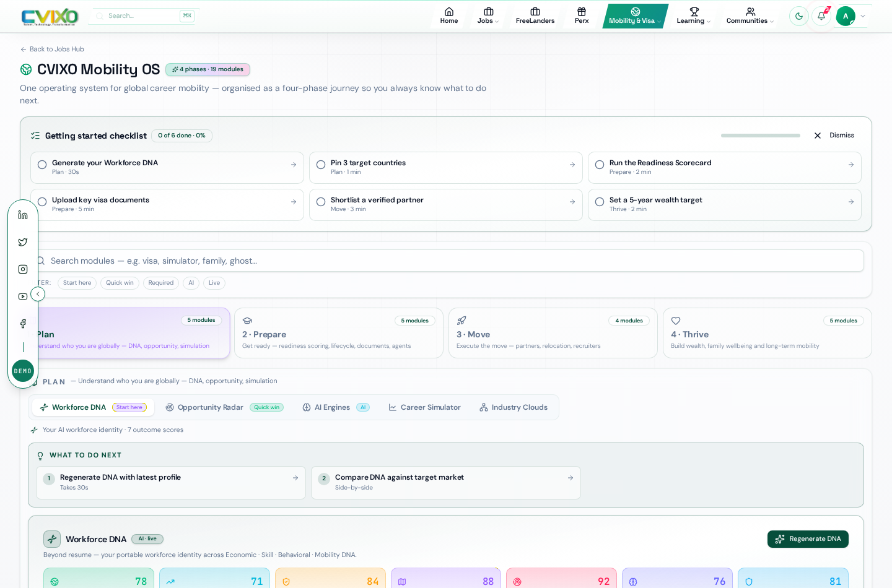Open the score card showing 78

click(x=98, y=578)
